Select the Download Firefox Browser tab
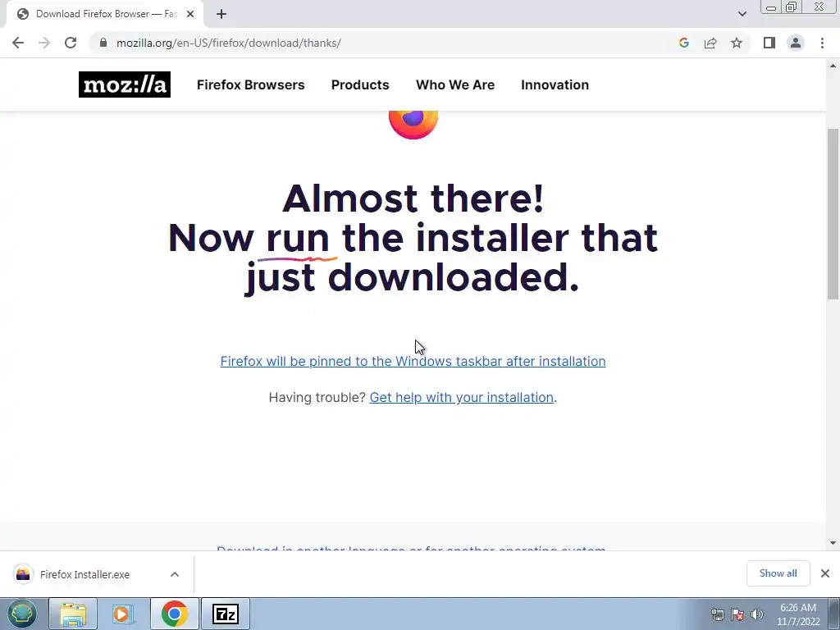The image size is (840, 630). (x=105, y=14)
